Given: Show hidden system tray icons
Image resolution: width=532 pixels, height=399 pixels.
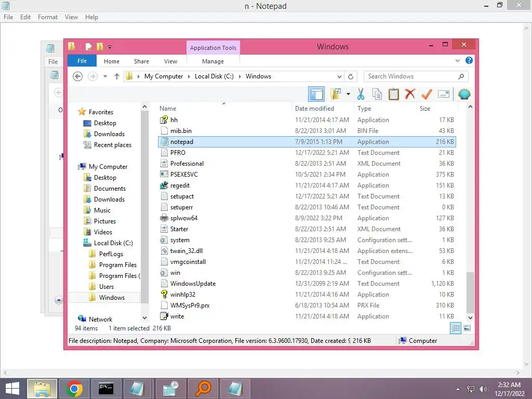Looking at the screenshot, I should point(458,389).
